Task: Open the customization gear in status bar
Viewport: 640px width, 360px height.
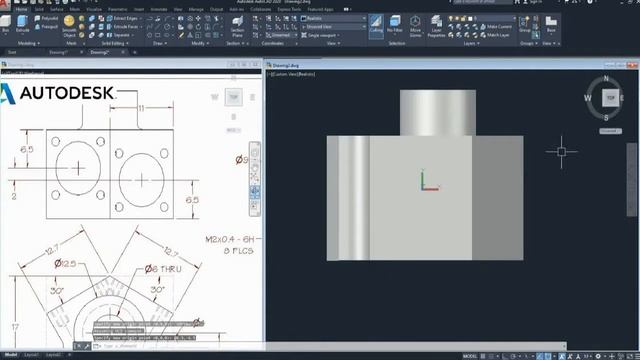Action: click(x=598, y=356)
